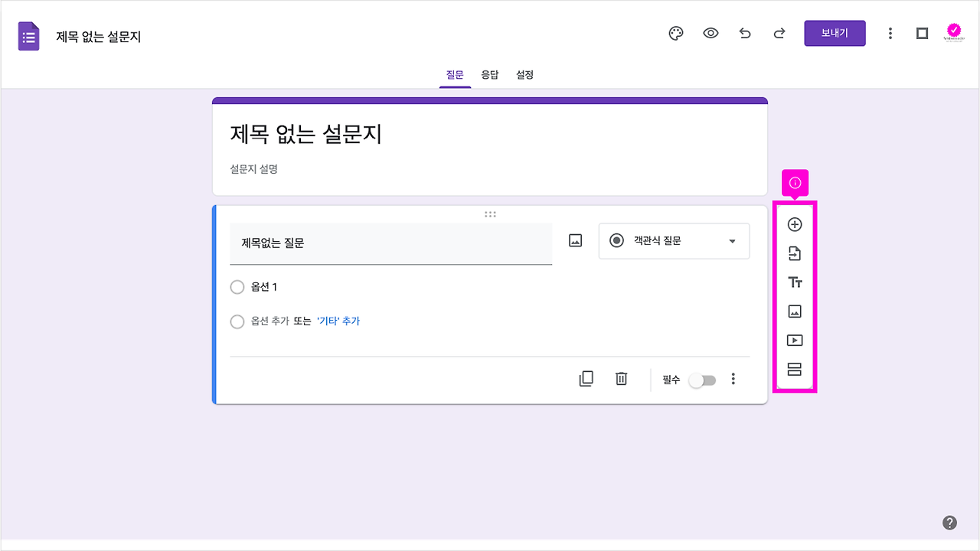
Task: Delete the question with the trash icon
Action: [x=621, y=379]
